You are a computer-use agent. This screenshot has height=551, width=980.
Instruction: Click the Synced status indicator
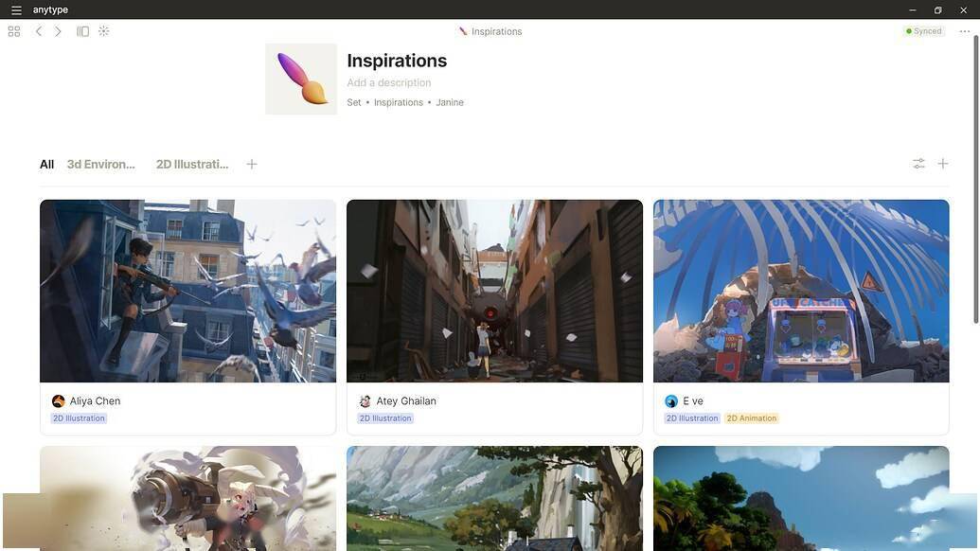click(923, 31)
